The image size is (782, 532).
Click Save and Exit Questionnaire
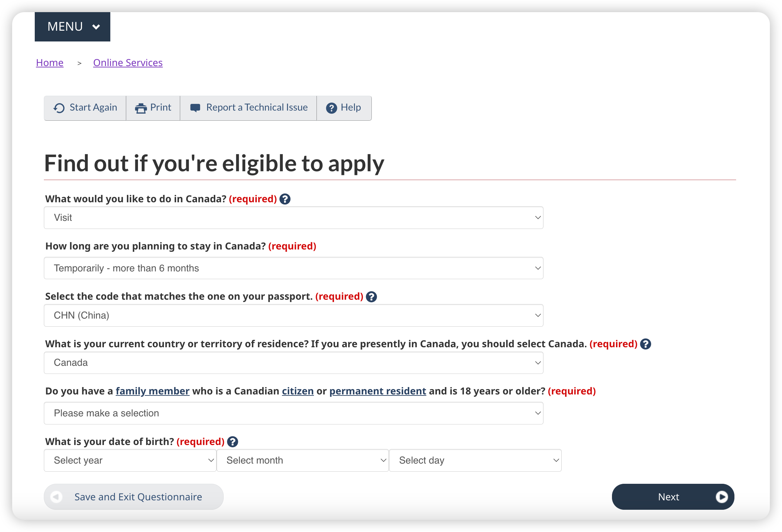click(134, 497)
